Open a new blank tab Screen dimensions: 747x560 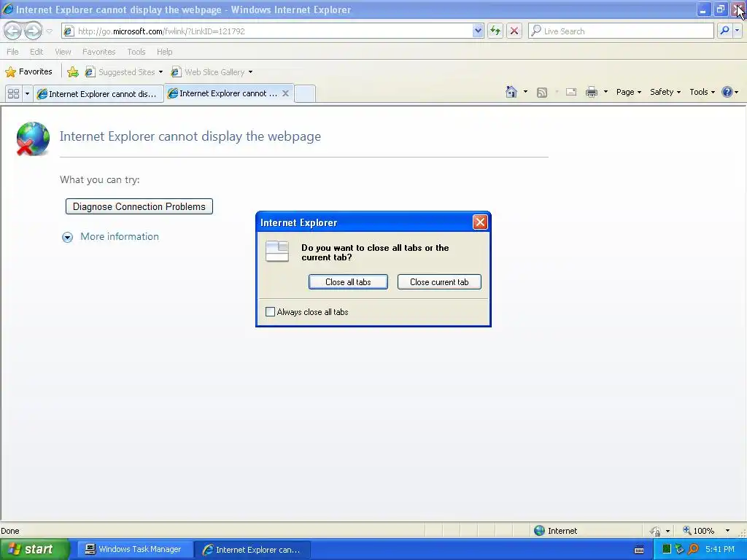point(305,93)
